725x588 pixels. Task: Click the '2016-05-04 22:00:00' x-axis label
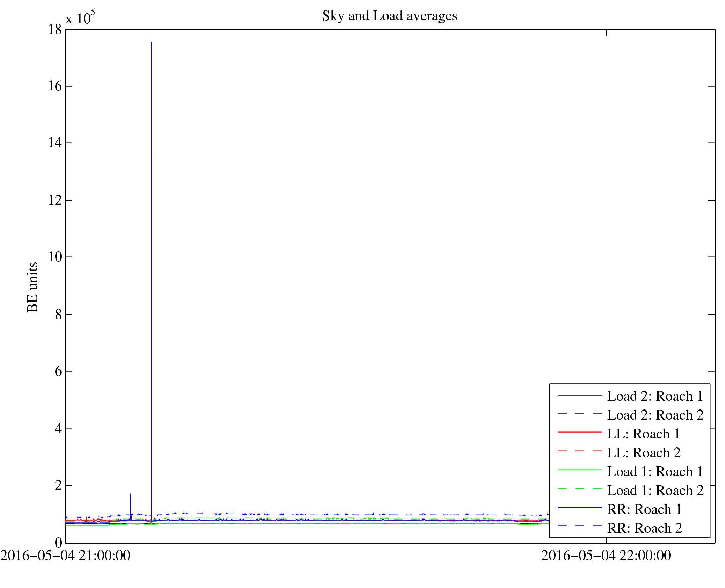coord(606,556)
